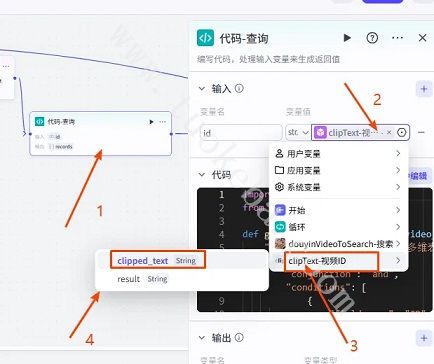Click the code node icon in panel header
Image resolution: width=434 pixels, height=364 pixels.
(x=205, y=38)
